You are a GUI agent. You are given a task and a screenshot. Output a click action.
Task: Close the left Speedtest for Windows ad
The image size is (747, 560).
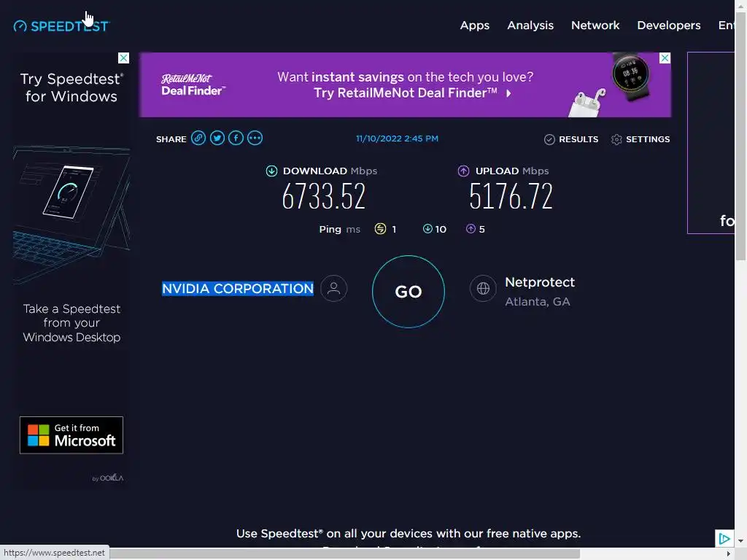123,58
